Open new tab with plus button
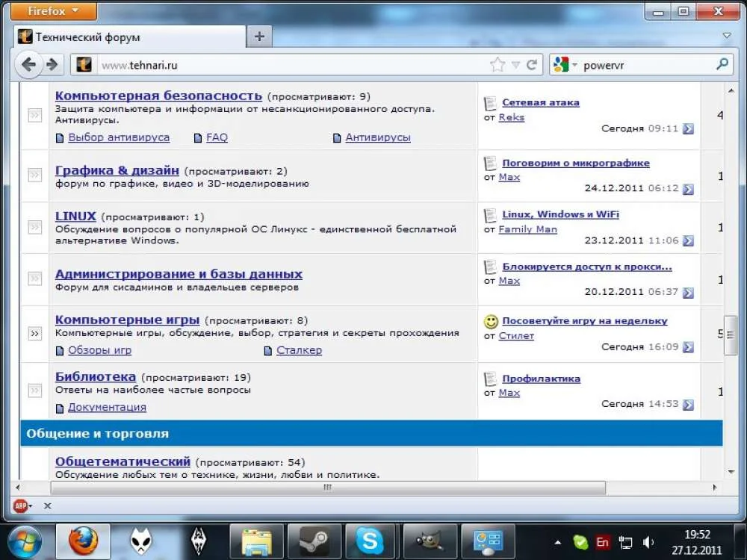This screenshot has height=560, width=747. point(258,37)
